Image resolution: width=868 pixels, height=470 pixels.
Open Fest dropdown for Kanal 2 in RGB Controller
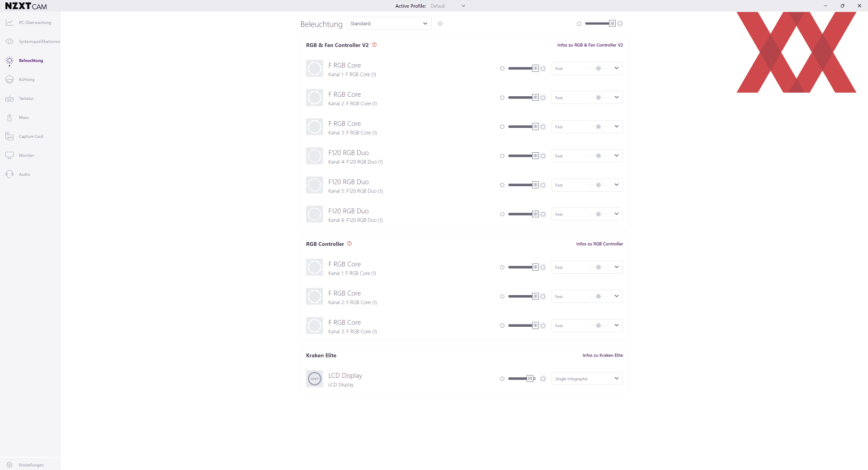tap(587, 296)
